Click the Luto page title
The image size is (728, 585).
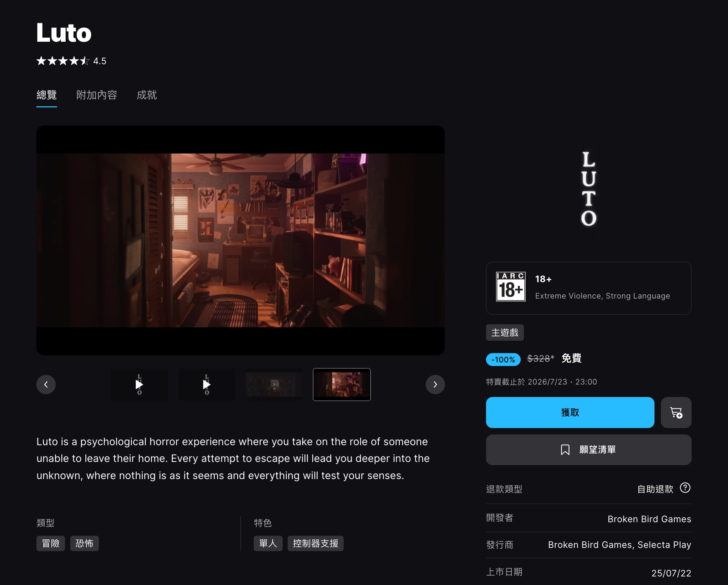[64, 33]
